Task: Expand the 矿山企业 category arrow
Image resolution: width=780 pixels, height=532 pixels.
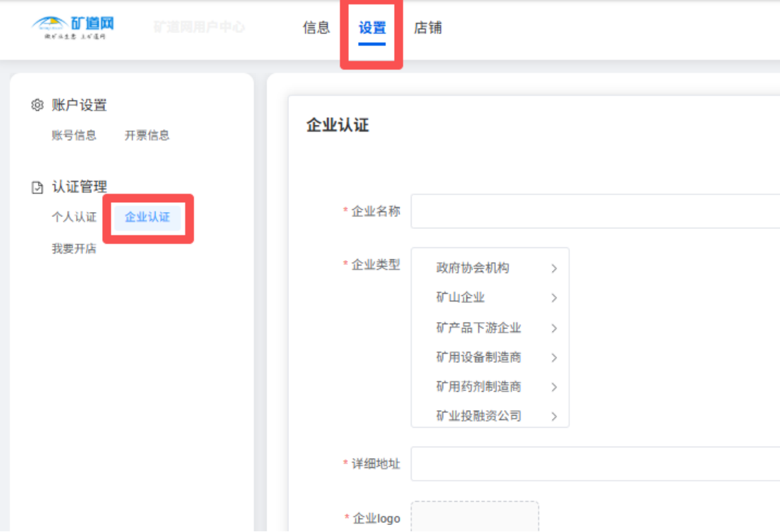Action: coord(554,298)
